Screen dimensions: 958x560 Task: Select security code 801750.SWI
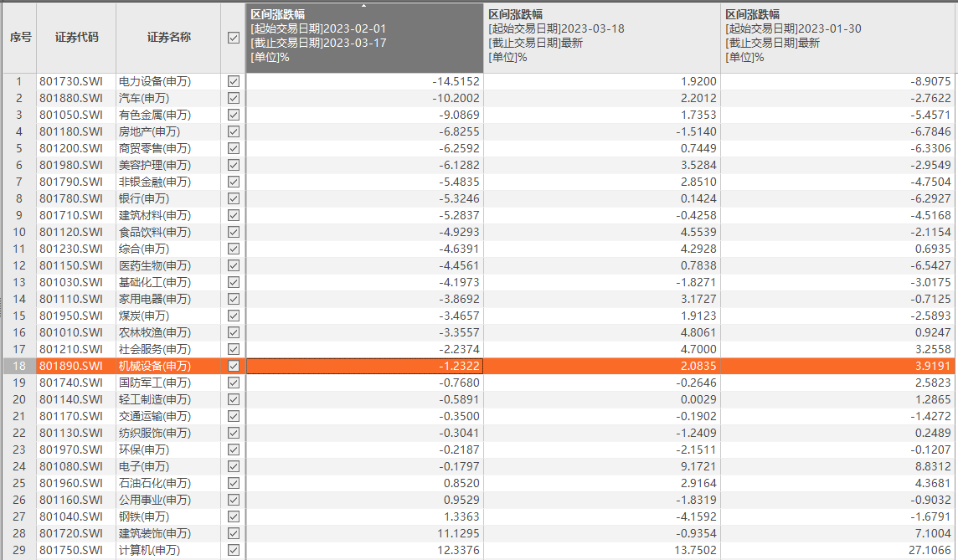(71, 550)
